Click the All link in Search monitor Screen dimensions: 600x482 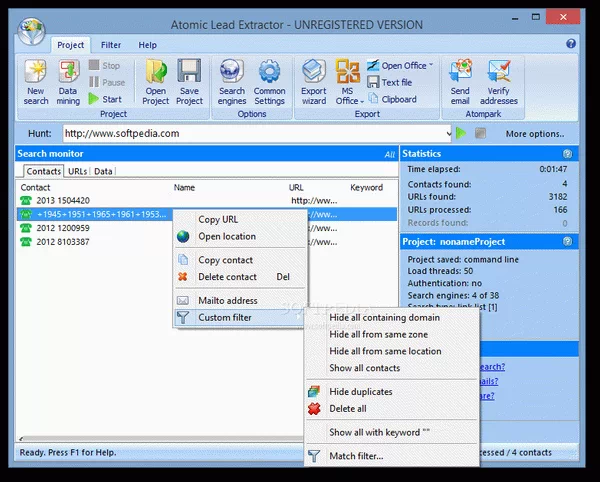390,155
